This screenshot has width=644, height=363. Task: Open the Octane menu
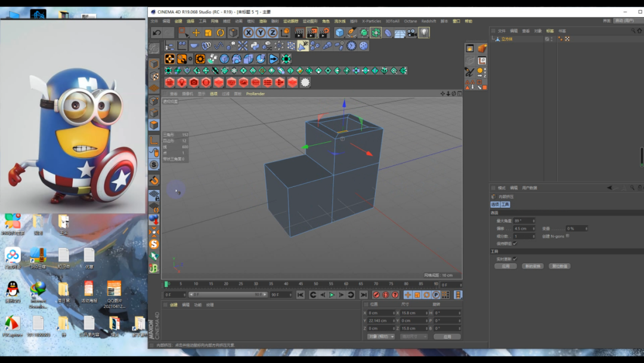(410, 21)
